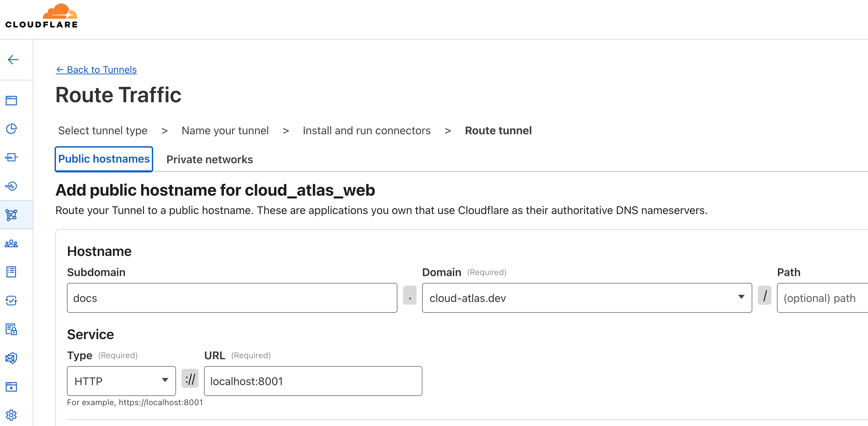Go to Install and run connectors step
The height and width of the screenshot is (426, 868).
click(367, 131)
